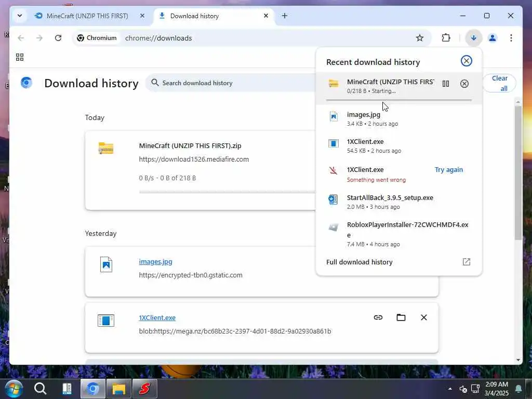
Task: Click the Roblox installer file icon
Action: point(333,227)
